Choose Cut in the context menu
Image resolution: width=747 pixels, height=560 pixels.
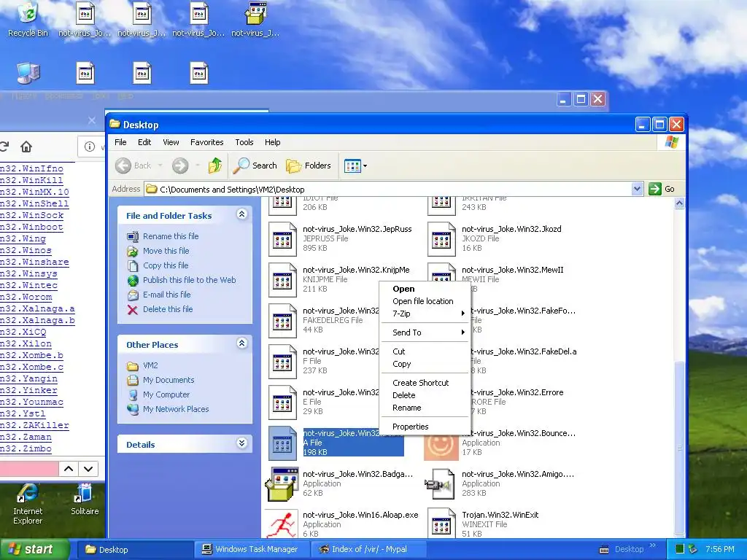425,352
